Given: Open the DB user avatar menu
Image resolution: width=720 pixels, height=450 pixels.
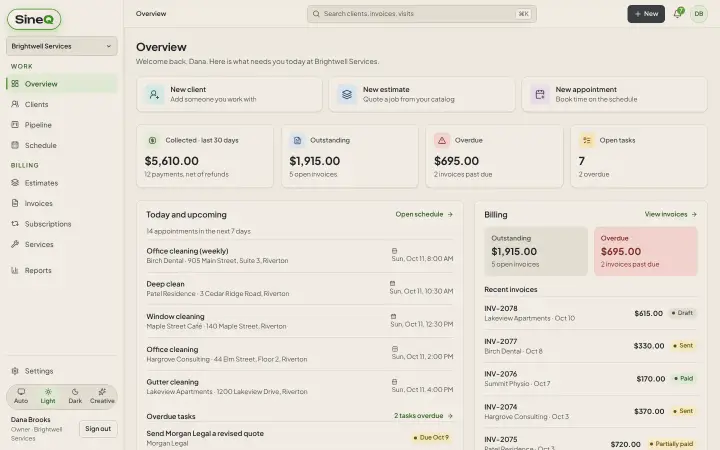Looking at the screenshot, I should click(698, 14).
